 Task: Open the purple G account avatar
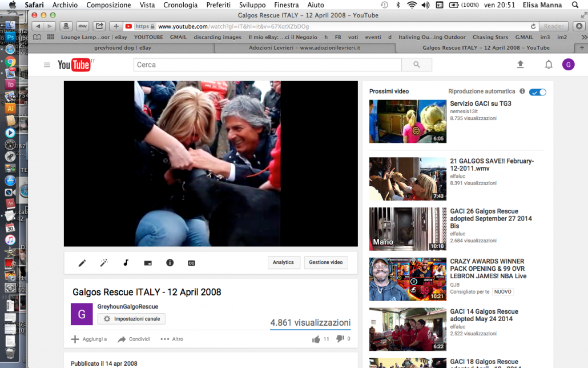(x=568, y=65)
